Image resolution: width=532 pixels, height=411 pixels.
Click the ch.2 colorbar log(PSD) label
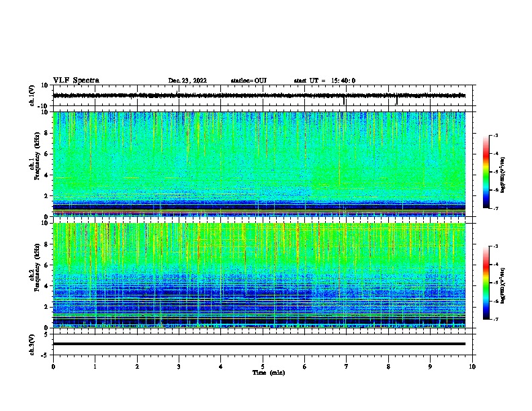coord(502,285)
